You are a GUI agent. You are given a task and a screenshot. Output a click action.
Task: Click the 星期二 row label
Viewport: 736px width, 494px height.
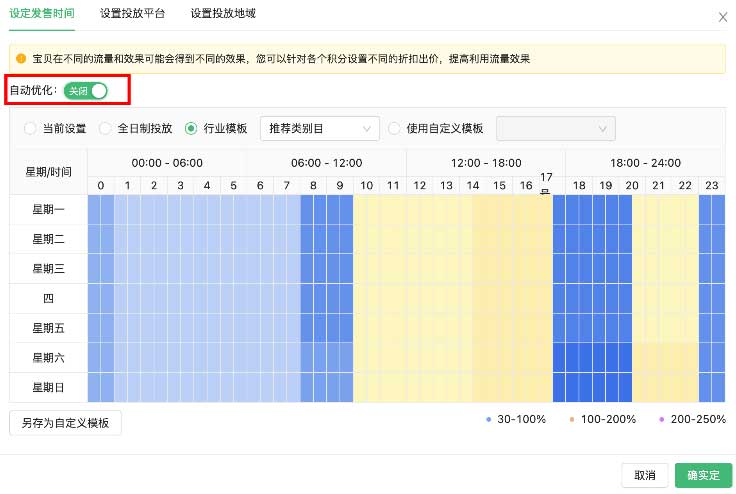click(48, 239)
